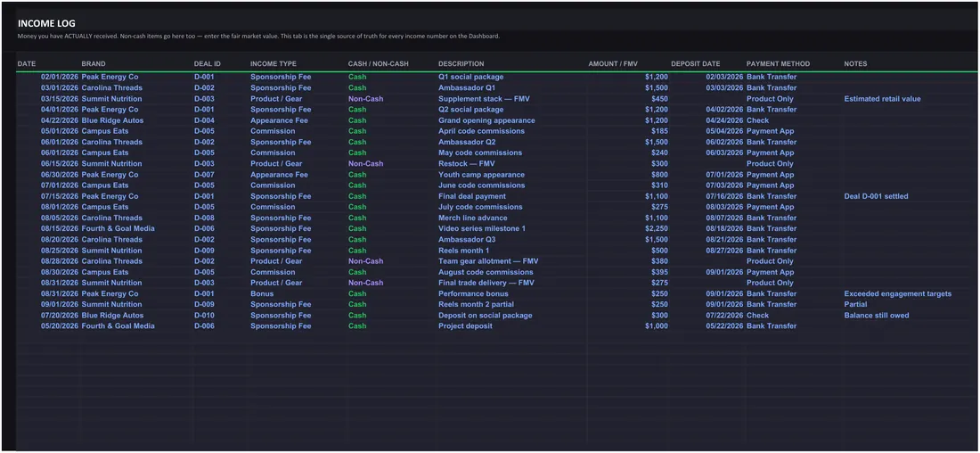Select the 'Performance bonus' description cell

(473, 294)
